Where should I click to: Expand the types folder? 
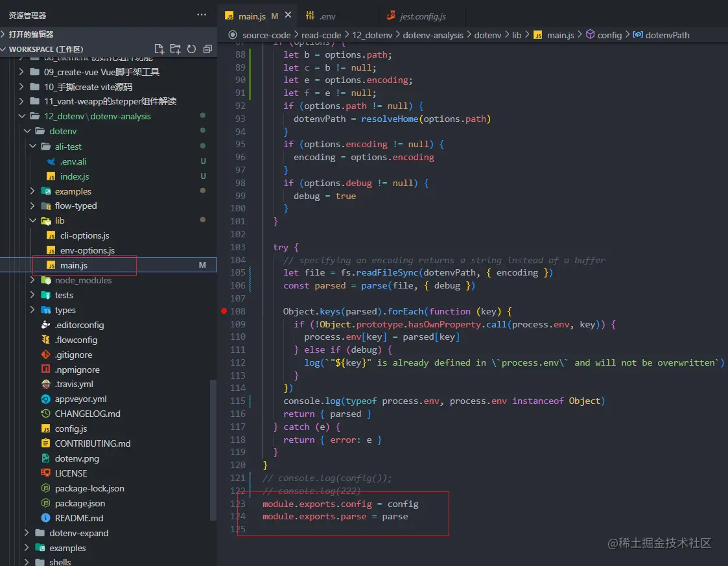(x=32, y=310)
